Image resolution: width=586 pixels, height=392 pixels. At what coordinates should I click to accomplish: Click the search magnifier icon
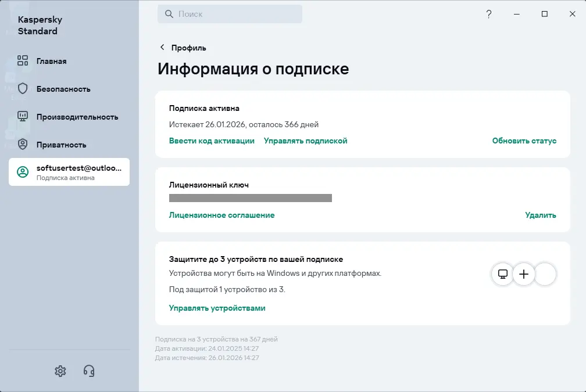coord(169,14)
